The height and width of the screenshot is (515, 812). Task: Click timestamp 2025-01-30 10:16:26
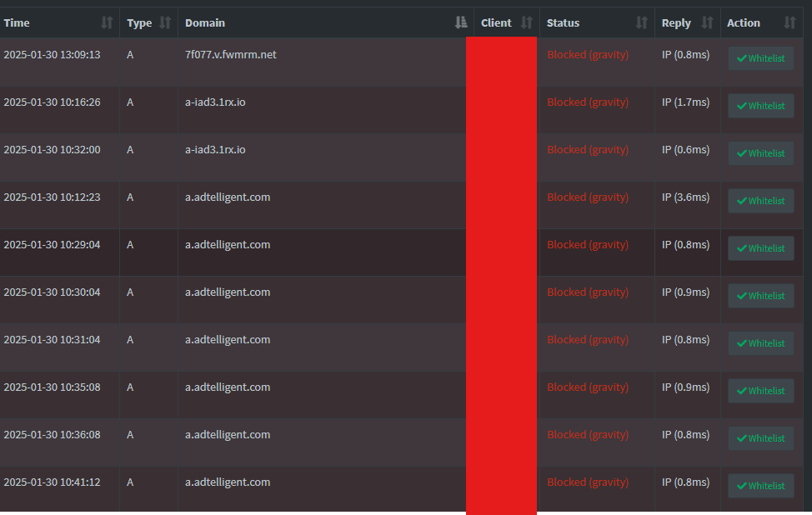click(x=52, y=102)
